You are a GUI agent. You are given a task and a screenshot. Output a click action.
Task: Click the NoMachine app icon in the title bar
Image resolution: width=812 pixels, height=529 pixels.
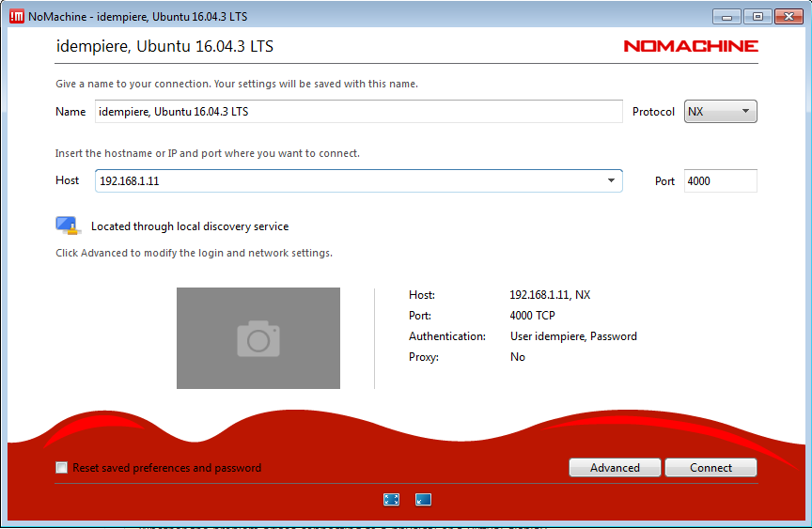tap(17, 17)
